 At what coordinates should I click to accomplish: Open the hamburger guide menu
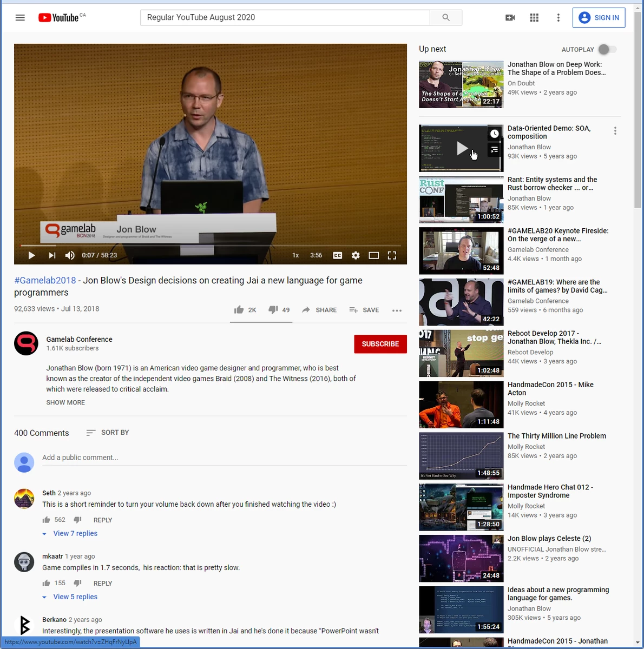click(20, 17)
